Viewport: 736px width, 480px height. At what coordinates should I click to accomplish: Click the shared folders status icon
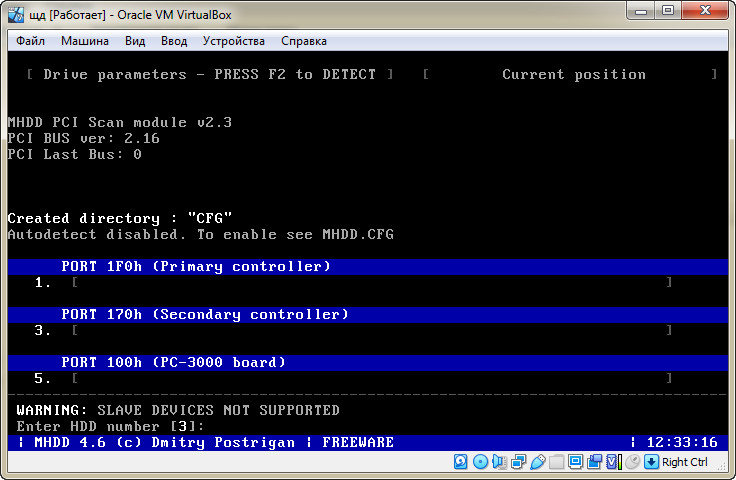(x=557, y=462)
